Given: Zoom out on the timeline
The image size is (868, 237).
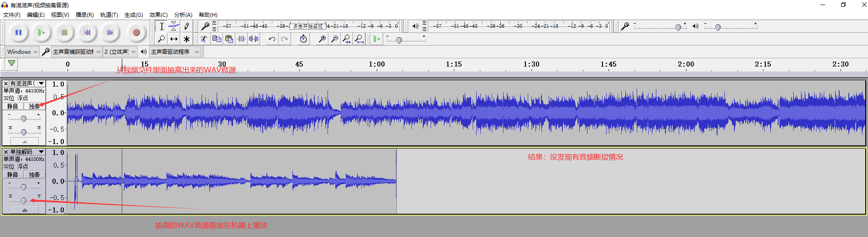Looking at the screenshot, I should pyautogui.click(x=334, y=39).
